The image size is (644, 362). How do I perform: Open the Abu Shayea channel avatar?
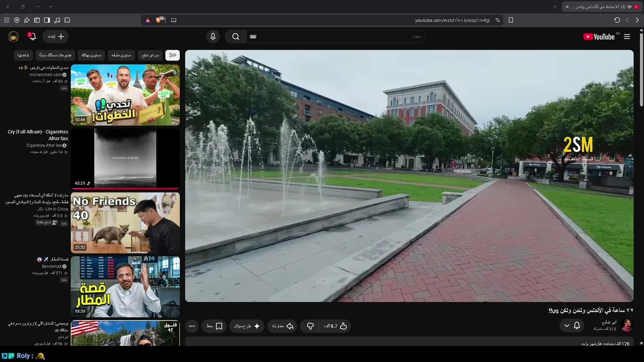coord(627,325)
